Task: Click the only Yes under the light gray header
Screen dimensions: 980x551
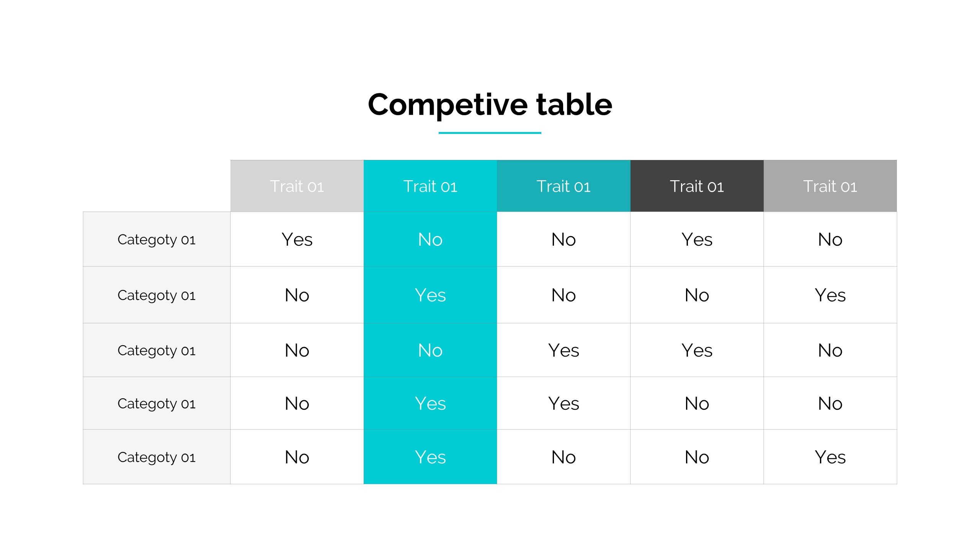Action: coord(297,240)
